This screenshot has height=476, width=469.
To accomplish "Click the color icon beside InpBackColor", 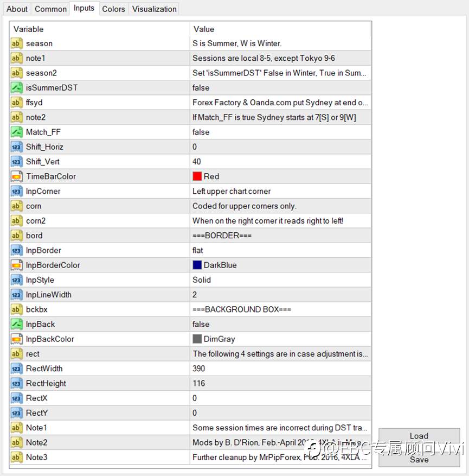I will pyautogui.click(x=16, y=339).
